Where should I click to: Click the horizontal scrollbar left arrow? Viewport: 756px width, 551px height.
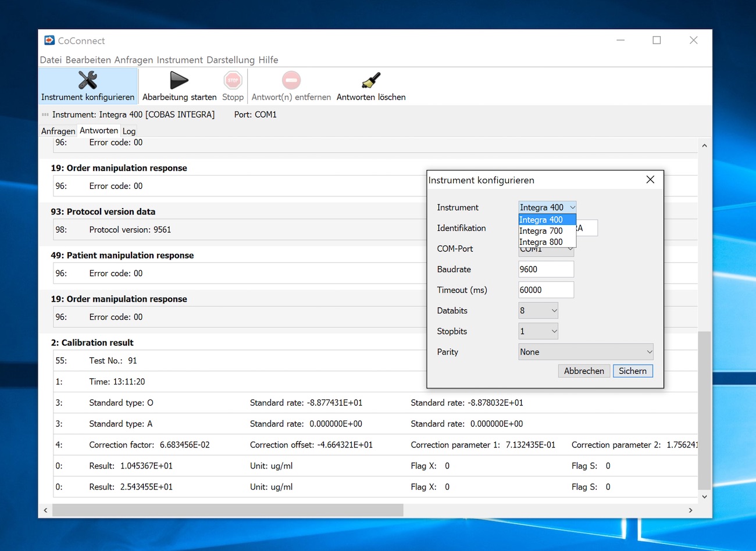[45, 510]
